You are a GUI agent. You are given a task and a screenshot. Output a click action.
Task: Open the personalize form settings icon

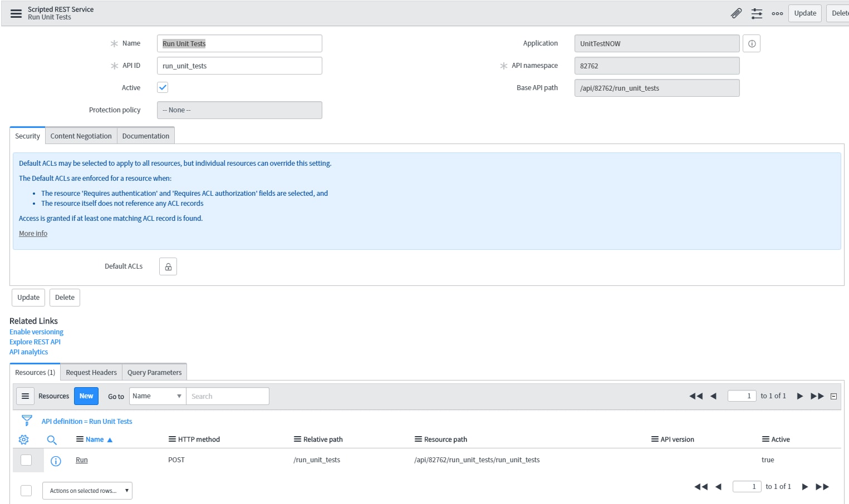pyautogui.click(x=757, y=13)
